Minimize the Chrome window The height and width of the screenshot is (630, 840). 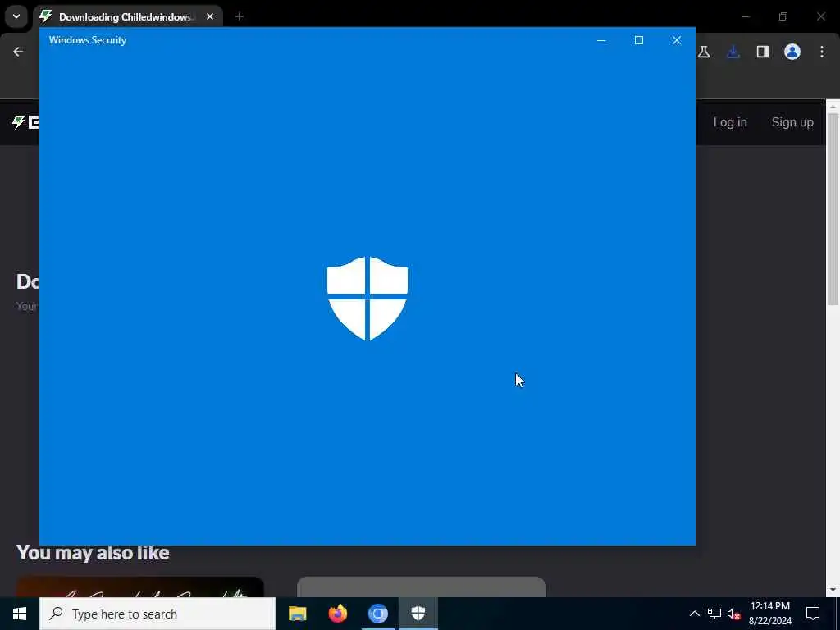click(x=745, y=16)
